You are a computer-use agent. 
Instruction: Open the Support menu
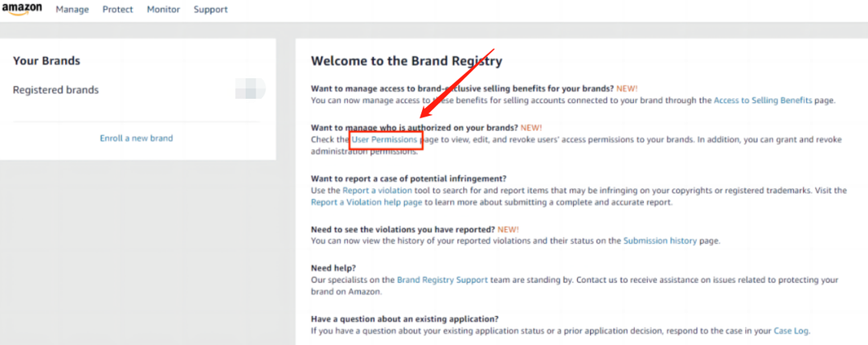click(x=211, y=10)
